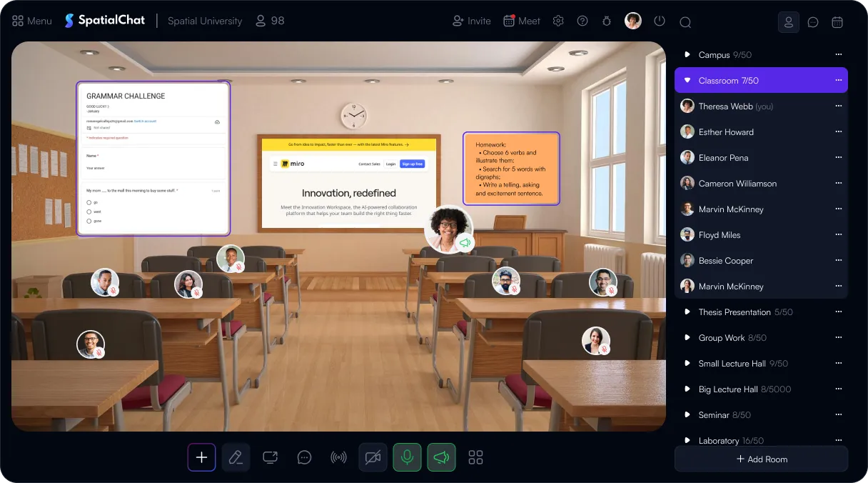Click Invite in the top bar
The width and height of the screenshot is (868, 483).
tap(471, 21)
